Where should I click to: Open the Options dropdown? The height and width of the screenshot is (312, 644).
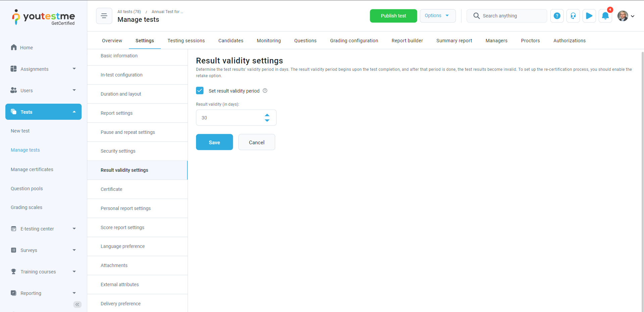437,16
